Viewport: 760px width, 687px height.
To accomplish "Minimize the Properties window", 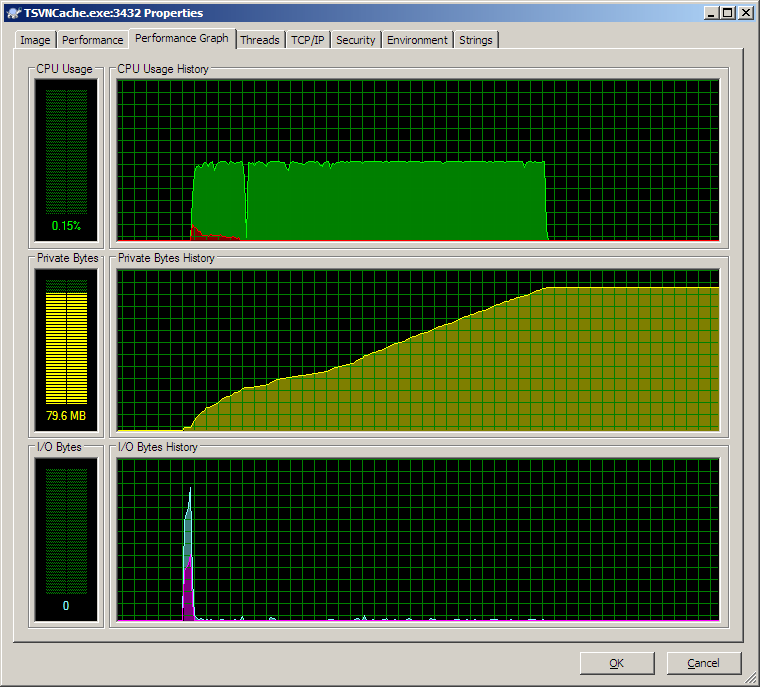I will [x=711, y=13].
